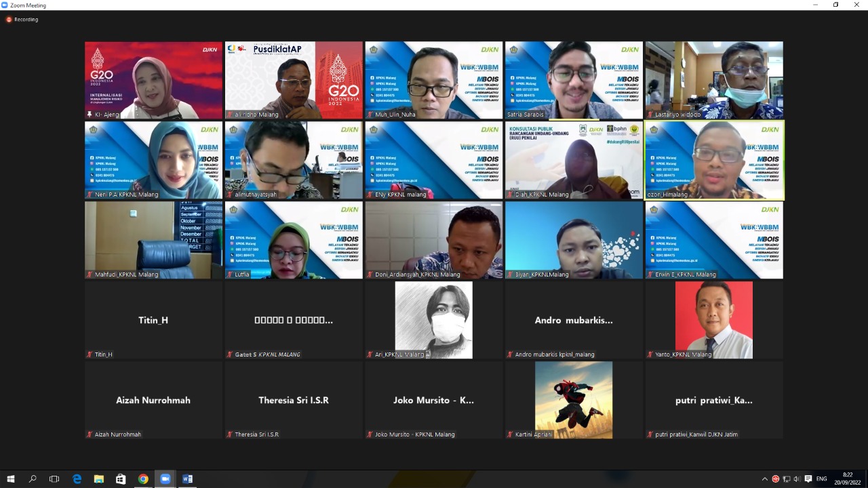This screenshot has width=868, height=488.
Task: Open the ENG language input selector
Action: 821,479
